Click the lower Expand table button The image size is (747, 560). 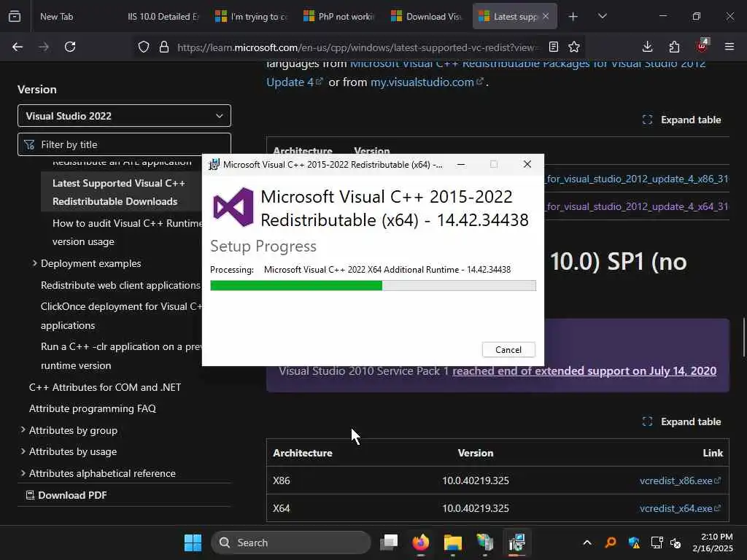click(682, 421)
